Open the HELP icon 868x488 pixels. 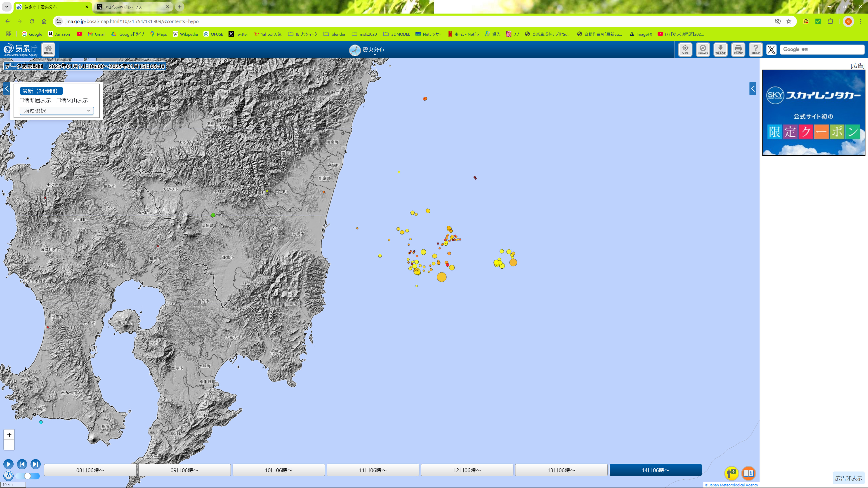755,49
